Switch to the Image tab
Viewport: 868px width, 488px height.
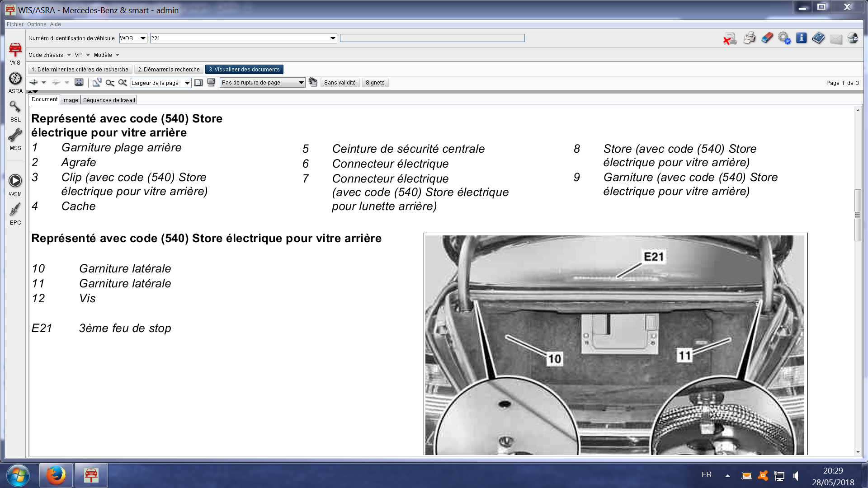pos(70,100)
